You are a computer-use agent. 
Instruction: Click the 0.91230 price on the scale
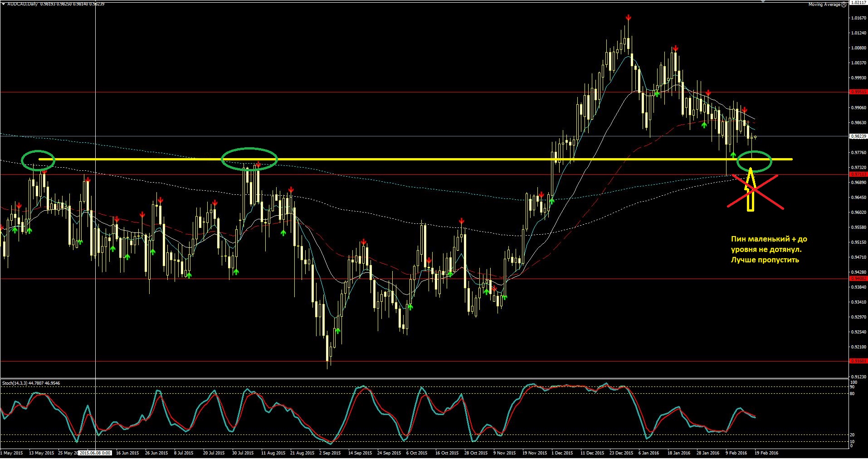[859, 377]
